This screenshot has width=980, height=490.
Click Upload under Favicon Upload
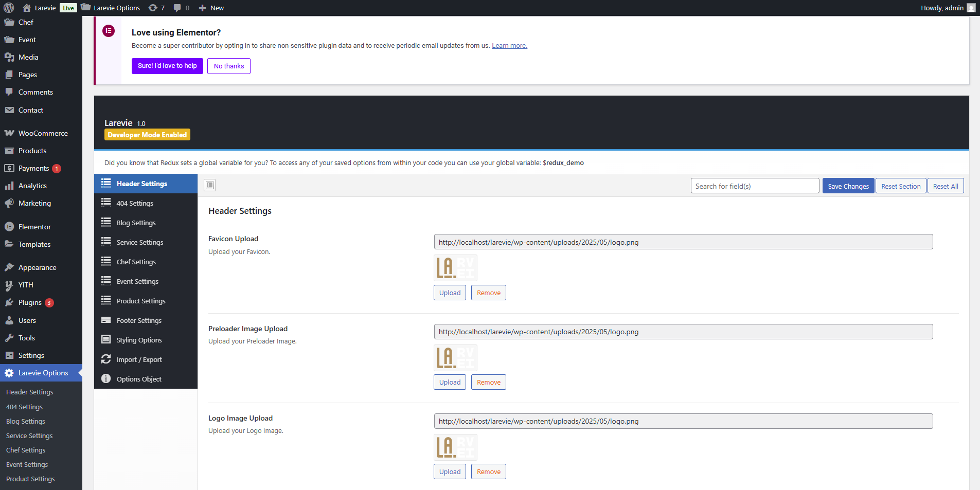450,293
